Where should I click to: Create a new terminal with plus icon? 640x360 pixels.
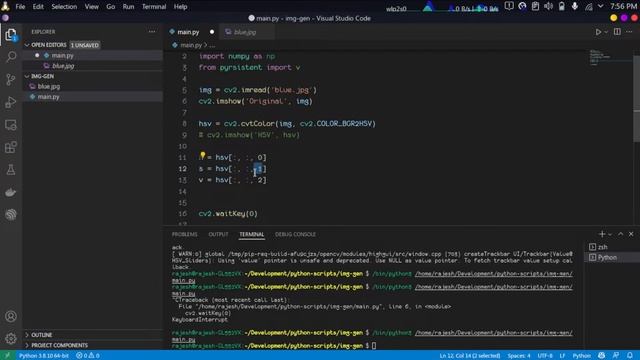[x=602, y=234]
